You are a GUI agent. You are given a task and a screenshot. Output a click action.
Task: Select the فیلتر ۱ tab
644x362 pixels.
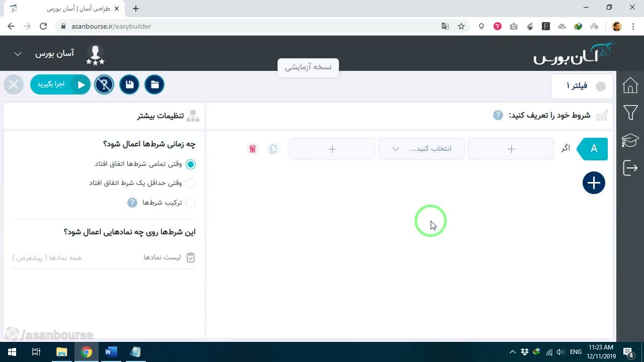point(583,86)
